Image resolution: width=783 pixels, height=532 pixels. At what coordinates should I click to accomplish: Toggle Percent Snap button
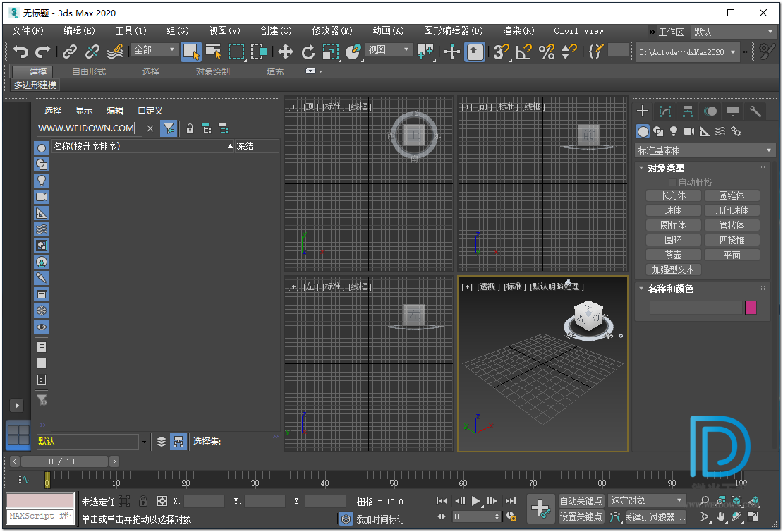click(547, 52)
